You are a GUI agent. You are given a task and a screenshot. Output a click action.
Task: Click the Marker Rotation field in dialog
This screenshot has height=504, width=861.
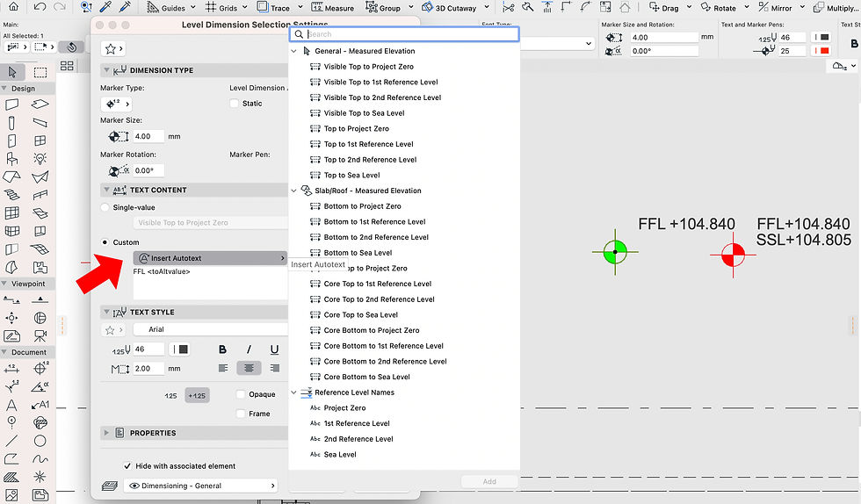(148, 170)
